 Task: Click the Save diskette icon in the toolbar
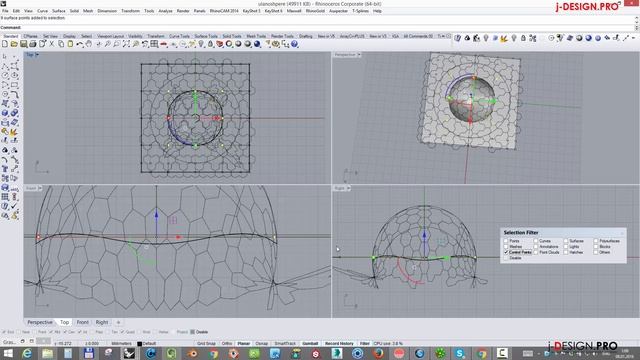(x=24, y=44)
